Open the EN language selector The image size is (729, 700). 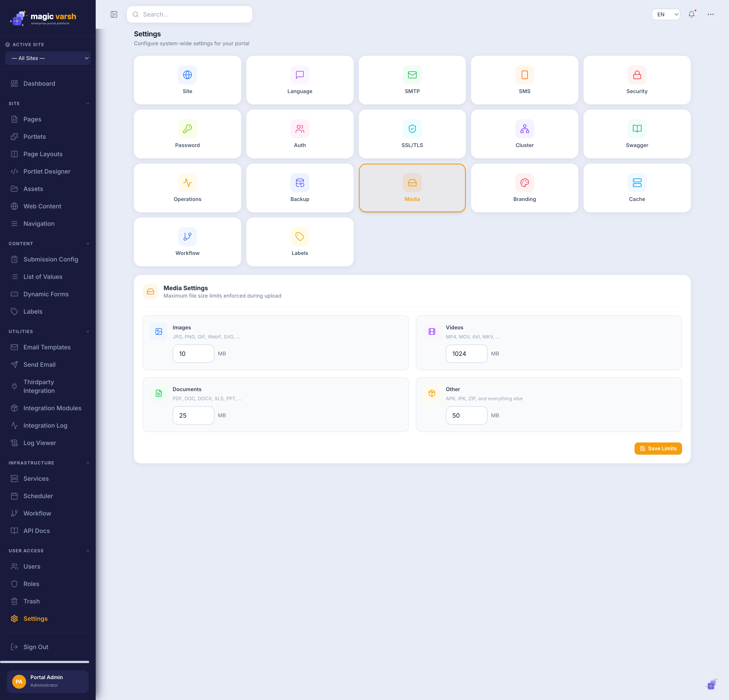(x=666, y=15)
